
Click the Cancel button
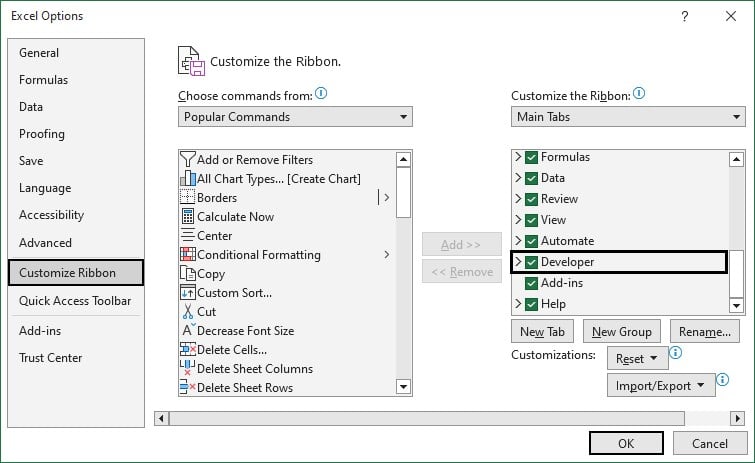(710, 443)
